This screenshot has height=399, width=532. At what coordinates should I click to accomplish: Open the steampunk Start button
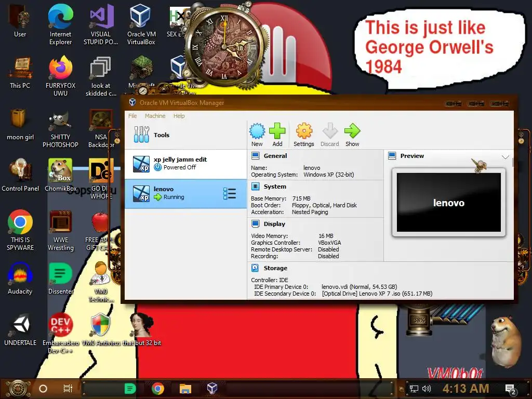coord(18,389)
